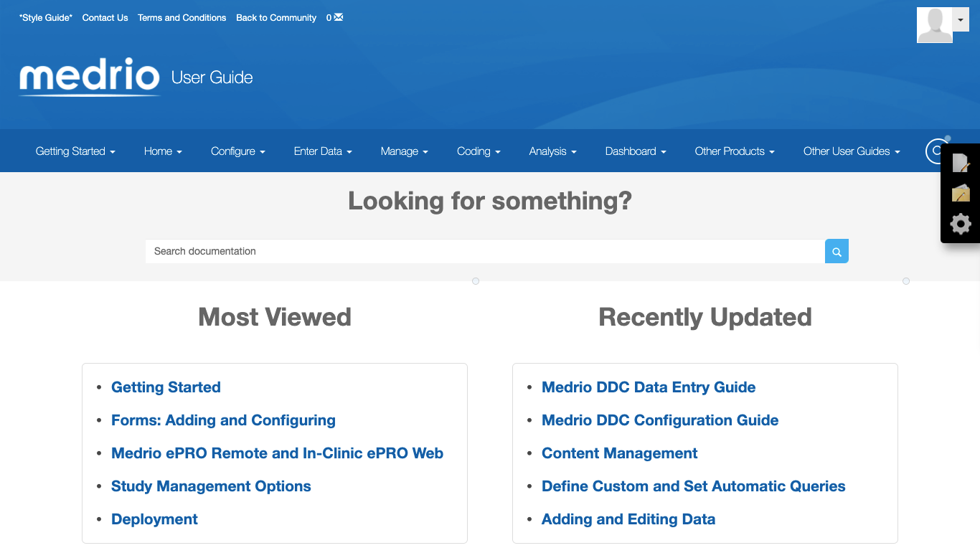Open the settings gear icon

click(x=961, y=224)
